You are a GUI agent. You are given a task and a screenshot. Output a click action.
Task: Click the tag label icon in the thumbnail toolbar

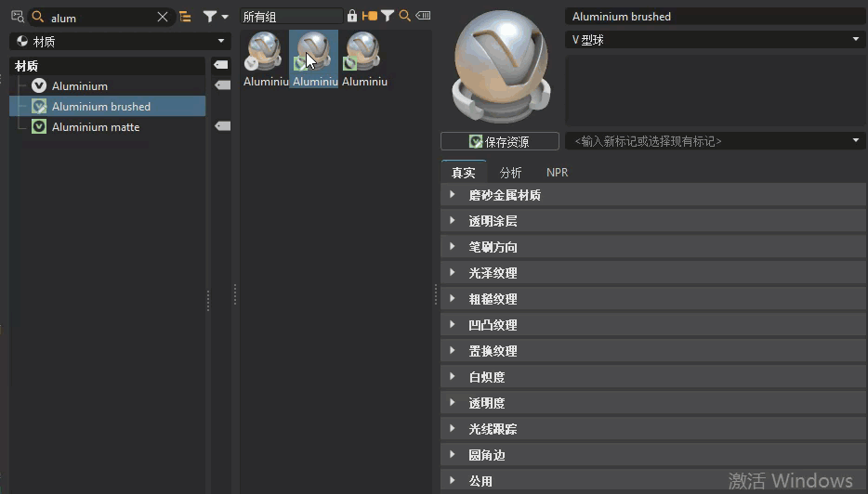point(423,16)
